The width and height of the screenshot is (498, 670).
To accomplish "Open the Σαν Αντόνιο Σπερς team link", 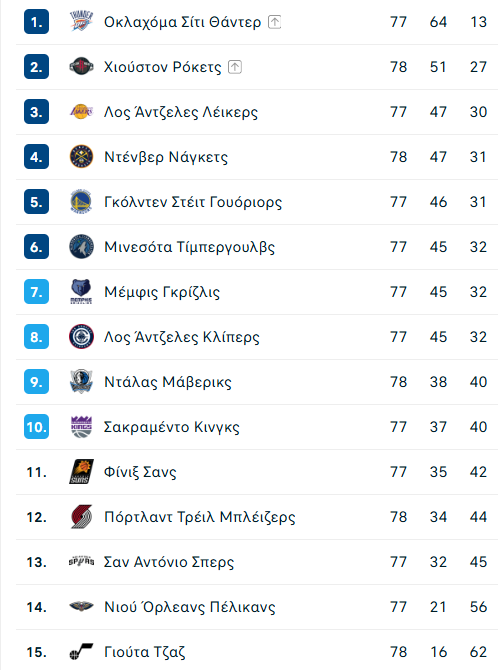I will pos(169,562).
